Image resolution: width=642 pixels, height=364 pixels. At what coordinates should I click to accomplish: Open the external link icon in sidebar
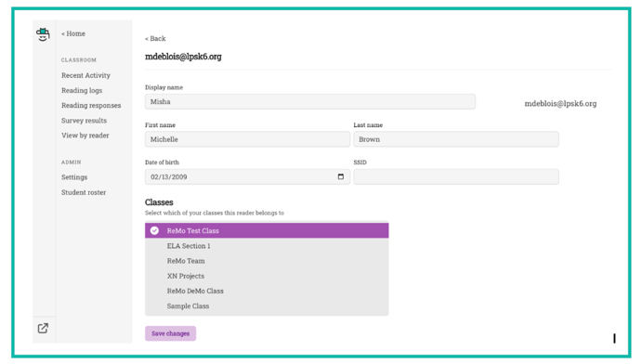click(43, 328)
